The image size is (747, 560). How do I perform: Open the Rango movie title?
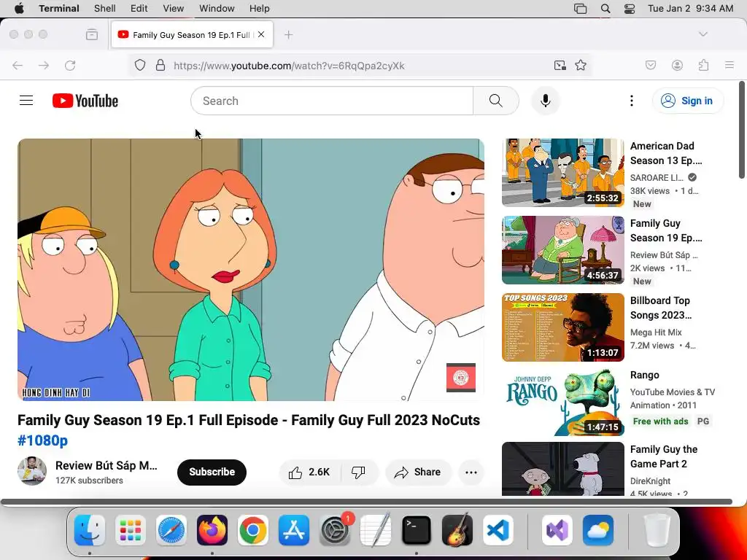tap(645, 375)
